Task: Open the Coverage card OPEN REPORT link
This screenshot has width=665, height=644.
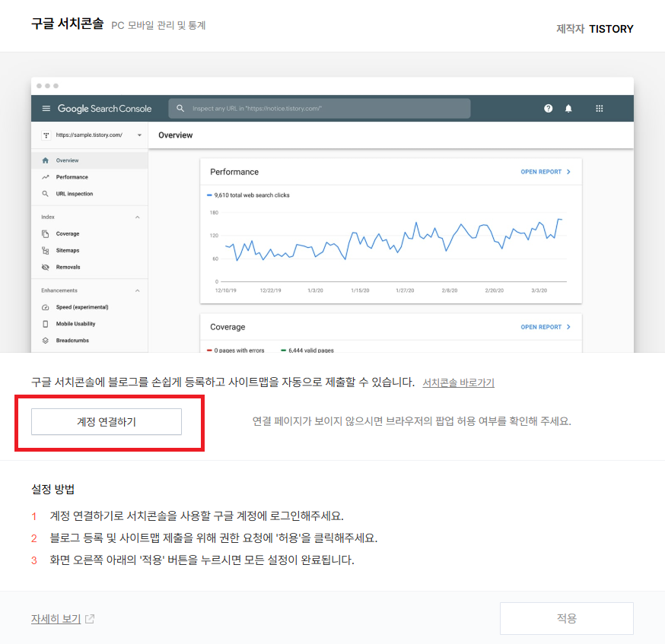Action: 546,327
